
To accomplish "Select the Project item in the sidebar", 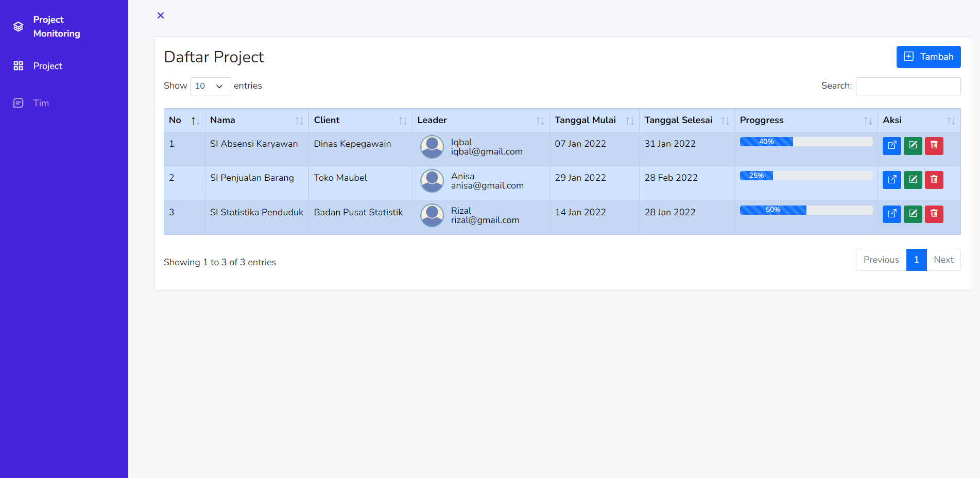I will [47, 66].
